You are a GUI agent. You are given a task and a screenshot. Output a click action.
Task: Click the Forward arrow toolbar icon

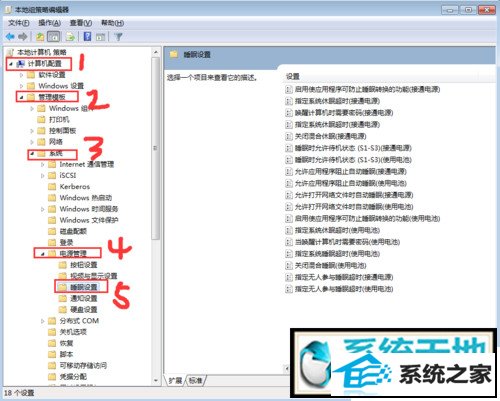pyautogui.click(x=23, y=36)
